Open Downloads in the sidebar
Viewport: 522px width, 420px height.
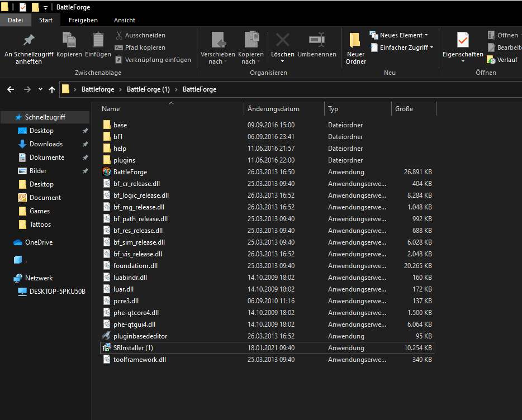(x=46, y=144)
